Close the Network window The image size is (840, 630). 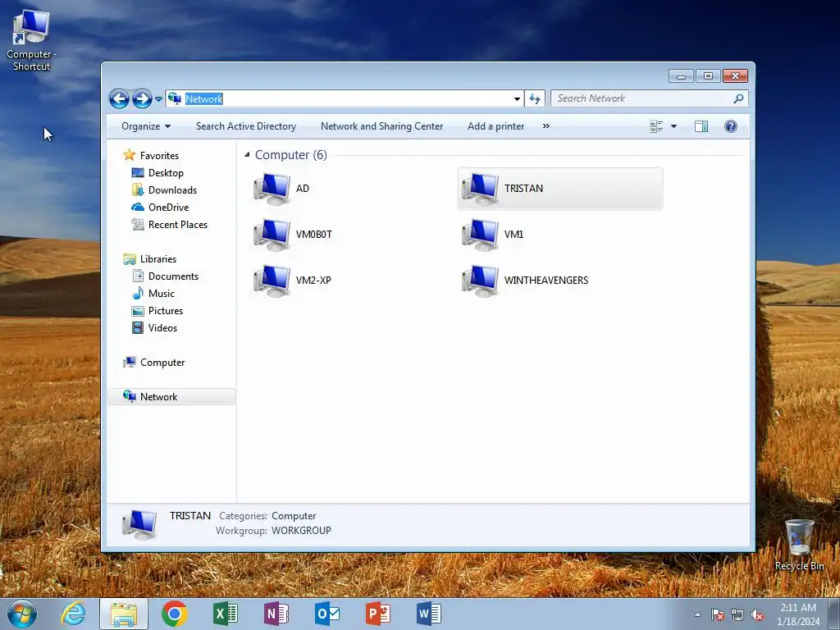click(735, 76)
